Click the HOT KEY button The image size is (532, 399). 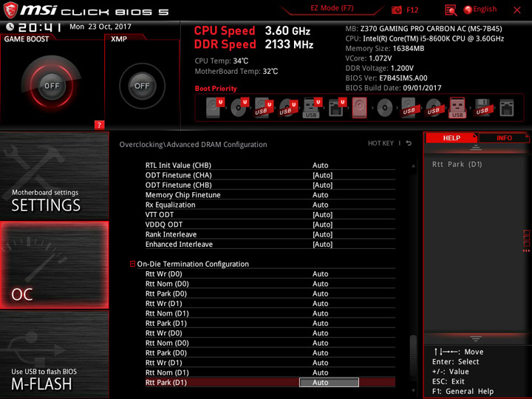tap(381, 143)
